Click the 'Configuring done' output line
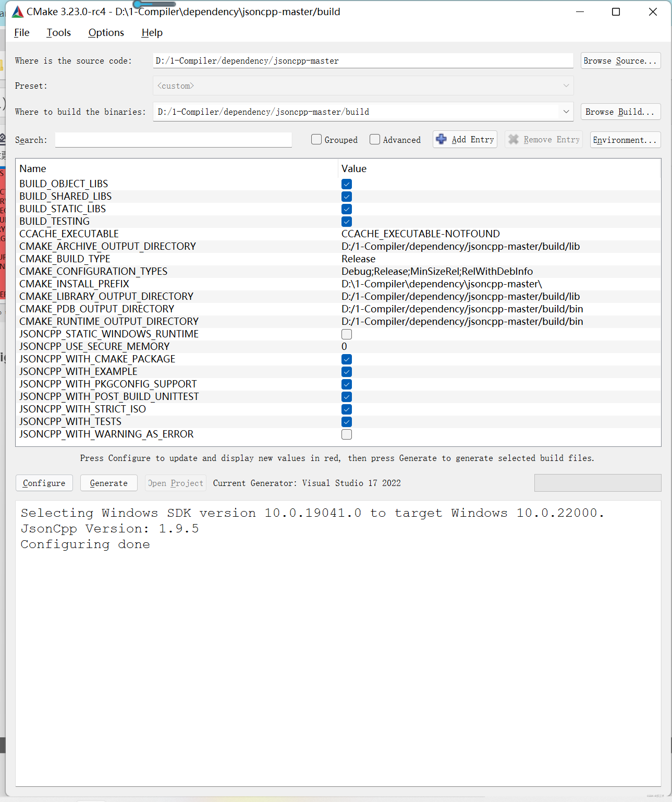Viewport: 672px width, 802px height. click(85, 544)
